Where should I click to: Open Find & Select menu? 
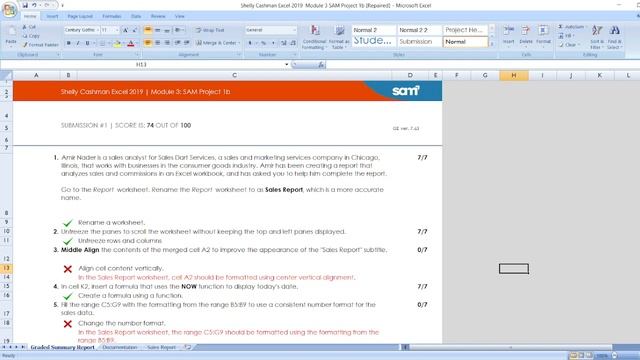pyautogui.click(x=615, y=37)
